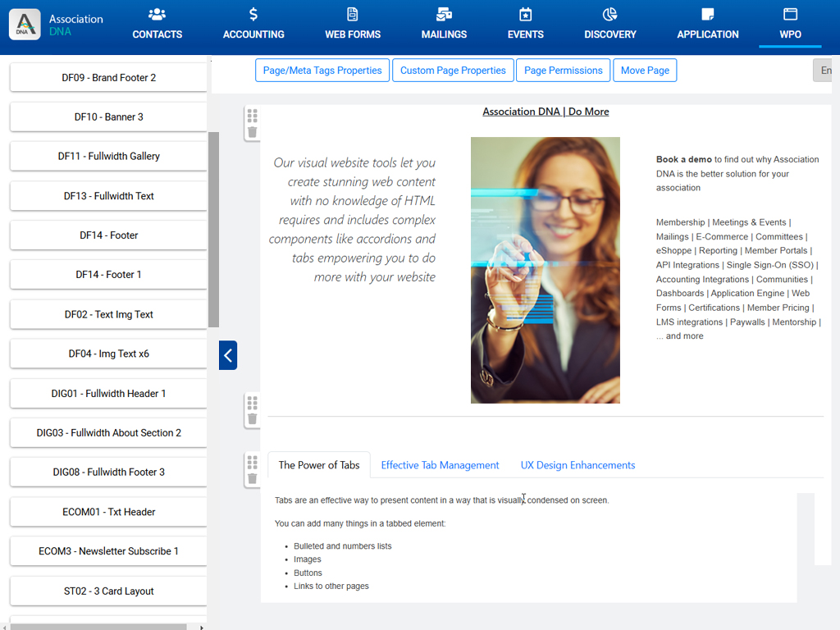The height and width of the screenshot is (630, 840).
Task: Click the Mailings envelope icon
Action: [444, 14]
